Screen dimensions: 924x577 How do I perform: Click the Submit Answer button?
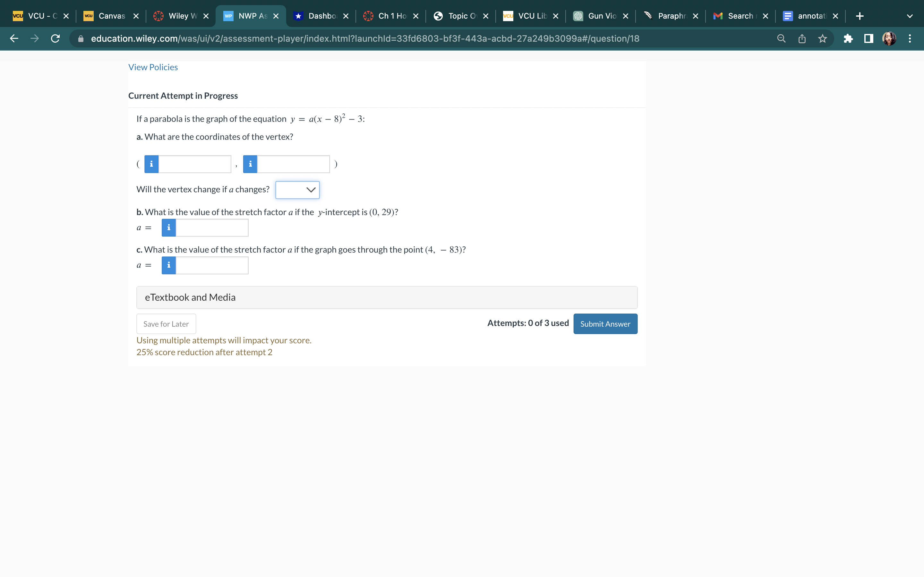605,324
